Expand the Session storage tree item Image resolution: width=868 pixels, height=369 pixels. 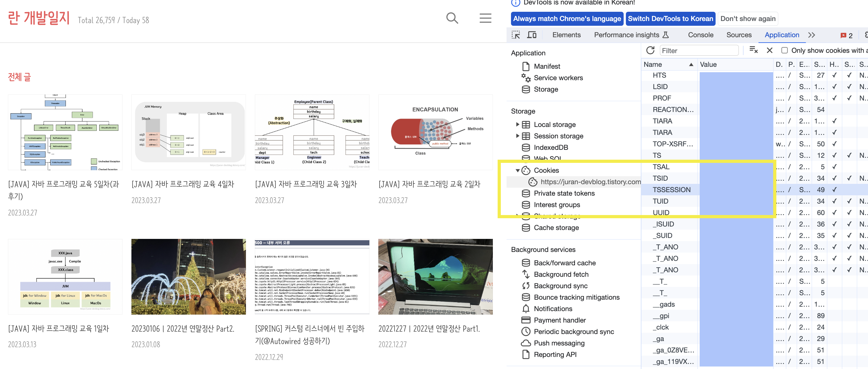click(518, 136)
